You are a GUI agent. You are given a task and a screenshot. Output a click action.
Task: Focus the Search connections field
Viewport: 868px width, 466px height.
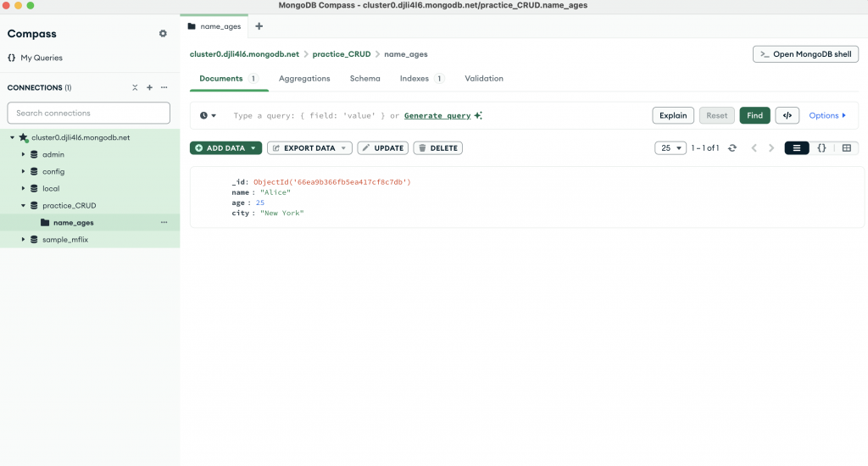[88, 113]
